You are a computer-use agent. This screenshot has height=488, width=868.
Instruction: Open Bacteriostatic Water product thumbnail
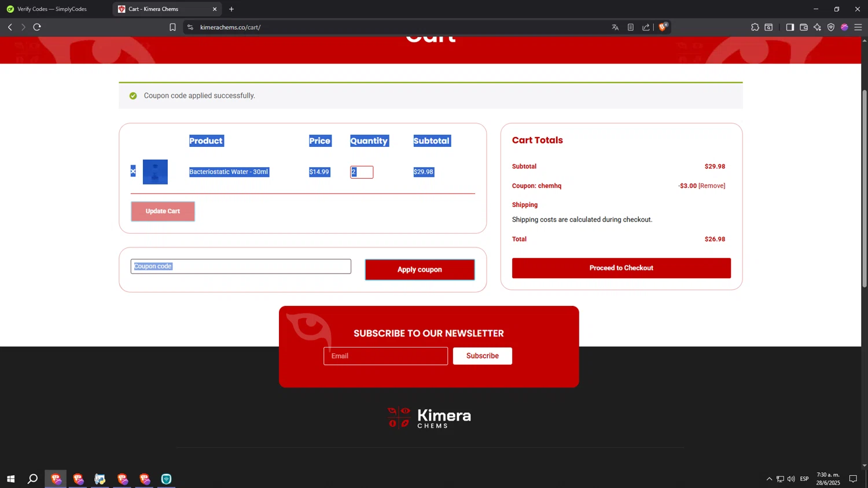tap(155, 172)
